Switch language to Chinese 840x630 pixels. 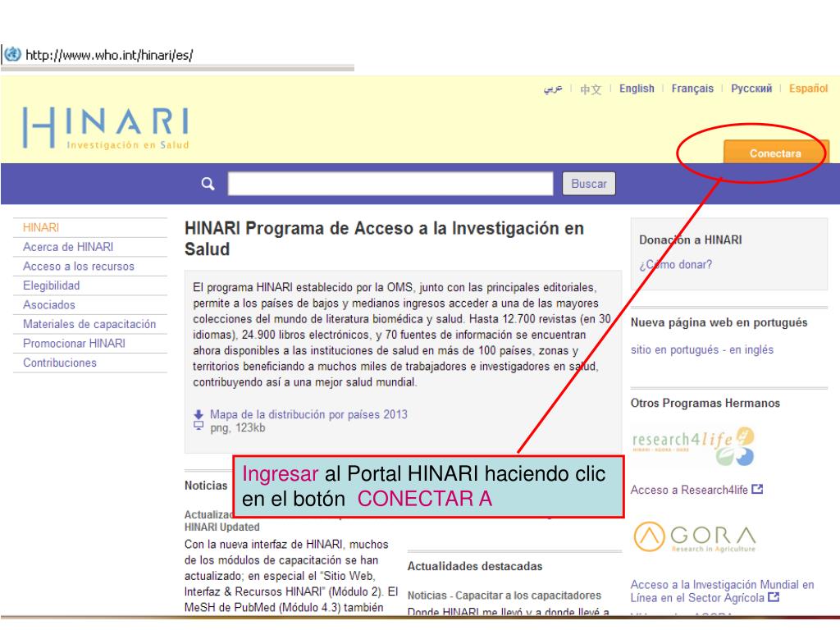591,89
